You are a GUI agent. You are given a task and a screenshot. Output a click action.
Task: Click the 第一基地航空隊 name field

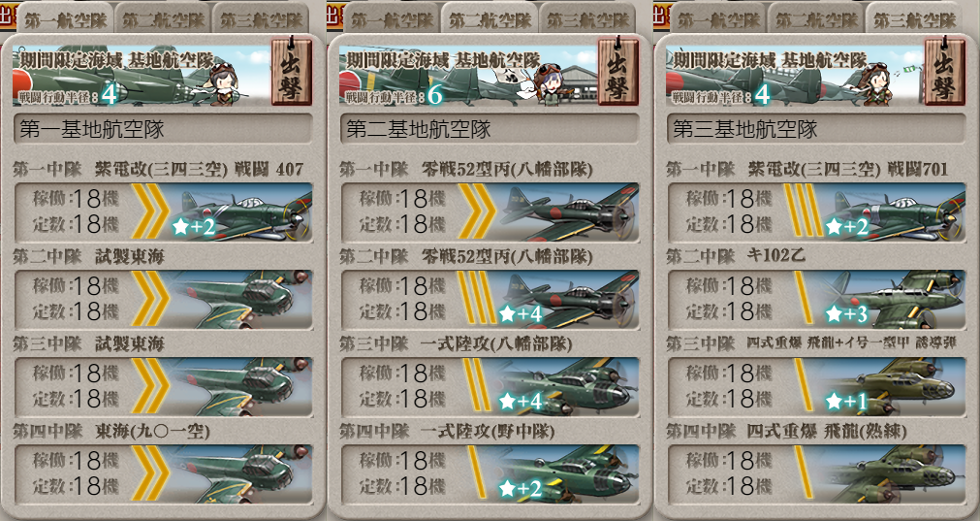pos(163,129)
